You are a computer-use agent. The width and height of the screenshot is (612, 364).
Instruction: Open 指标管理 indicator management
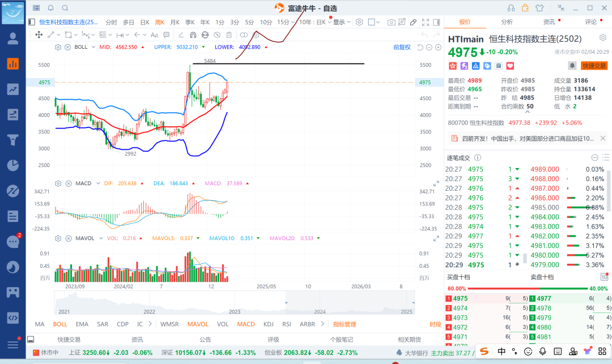(345, 324)
